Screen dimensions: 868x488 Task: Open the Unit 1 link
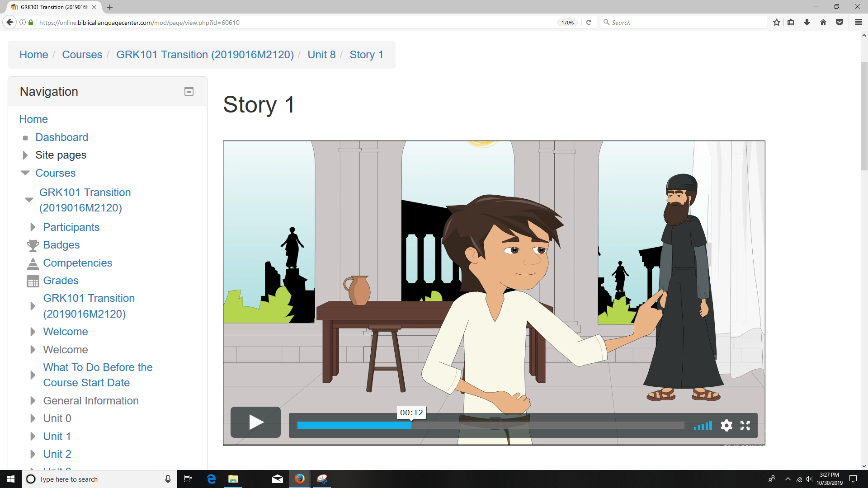[57, 436]
